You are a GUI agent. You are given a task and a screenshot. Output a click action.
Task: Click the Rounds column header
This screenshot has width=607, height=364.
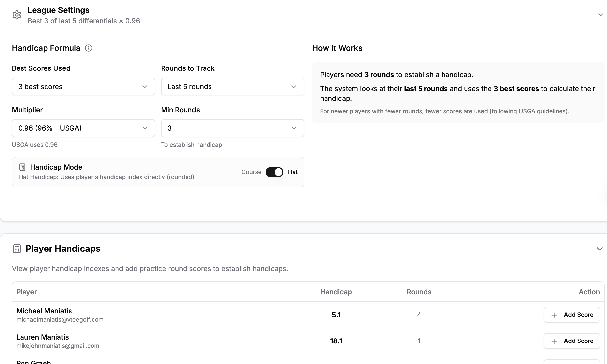pyautogui.click(x=419, y=292)
